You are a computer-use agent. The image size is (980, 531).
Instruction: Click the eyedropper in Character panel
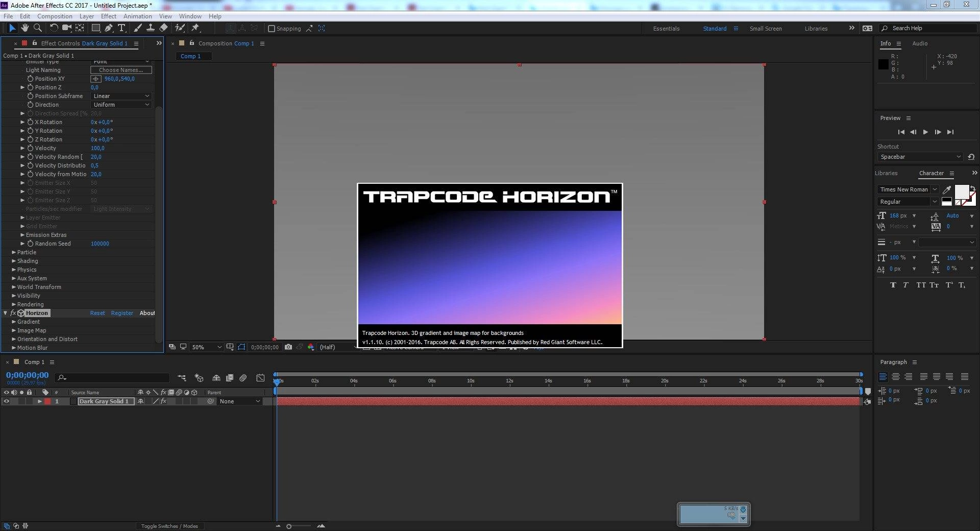click(x=947, y=189)
